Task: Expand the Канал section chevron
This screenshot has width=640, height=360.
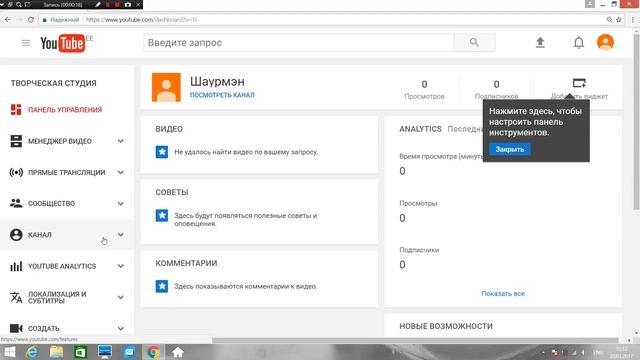Action: pyautogui.click(x=120, y=235)
